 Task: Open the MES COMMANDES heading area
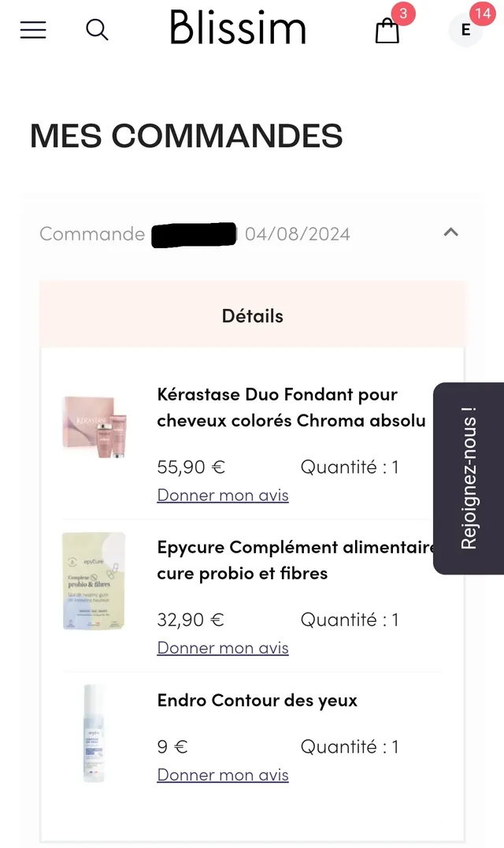click(186, 136)
